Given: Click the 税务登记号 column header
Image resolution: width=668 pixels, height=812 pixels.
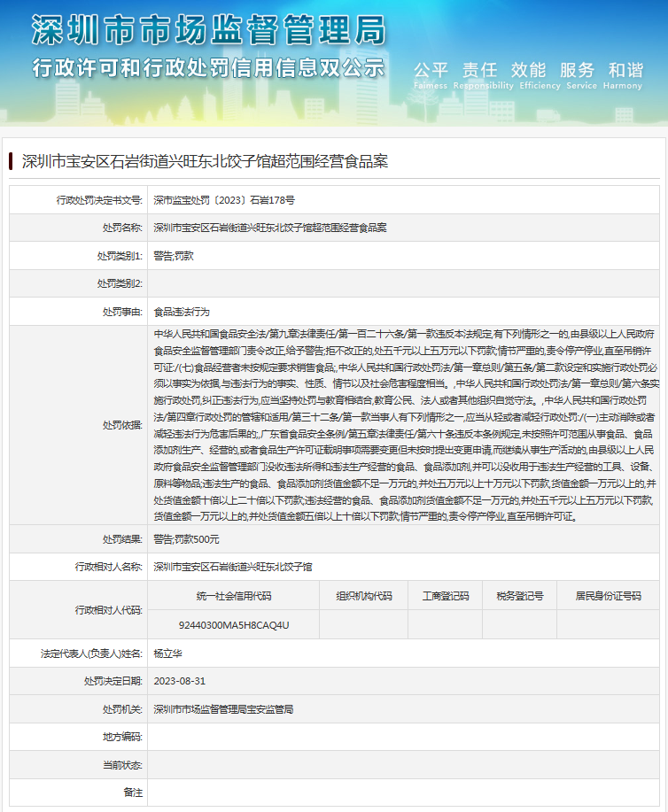Looking at the screenshot, I should point(520,596).
